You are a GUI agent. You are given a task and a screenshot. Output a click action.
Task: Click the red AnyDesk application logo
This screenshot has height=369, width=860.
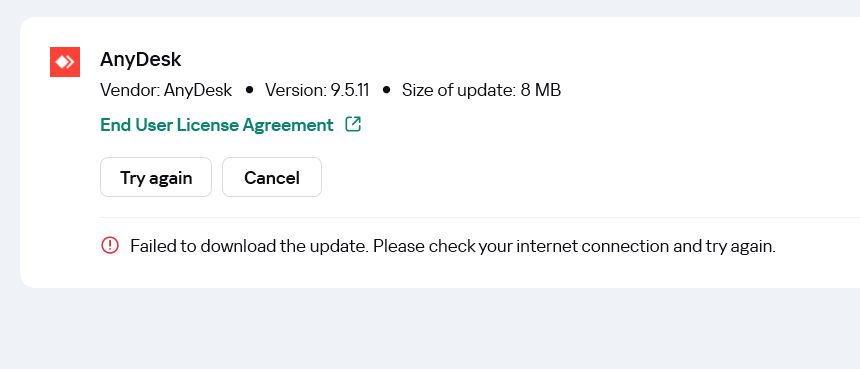point(65,62)
